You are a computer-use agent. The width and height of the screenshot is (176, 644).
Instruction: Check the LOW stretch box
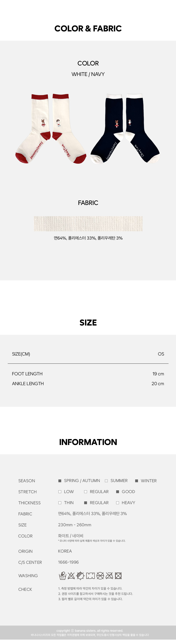60,492
